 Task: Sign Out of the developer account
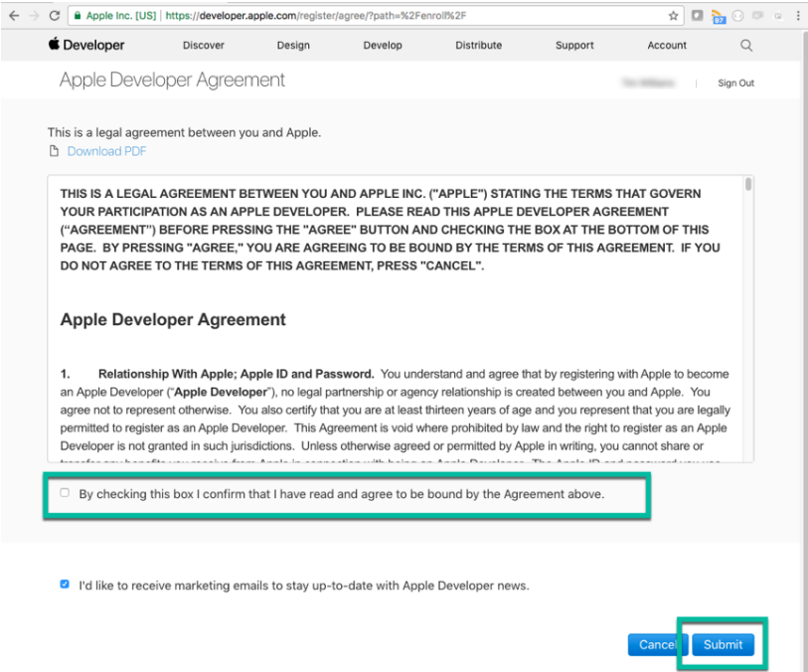(x=735, y=83)
